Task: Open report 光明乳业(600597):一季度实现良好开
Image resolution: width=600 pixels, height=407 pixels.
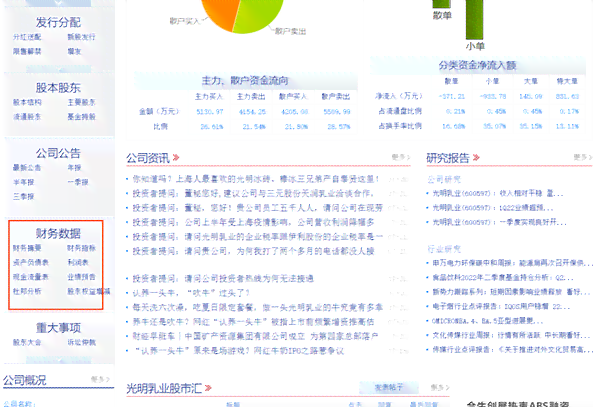Action: tap(499, 222)
